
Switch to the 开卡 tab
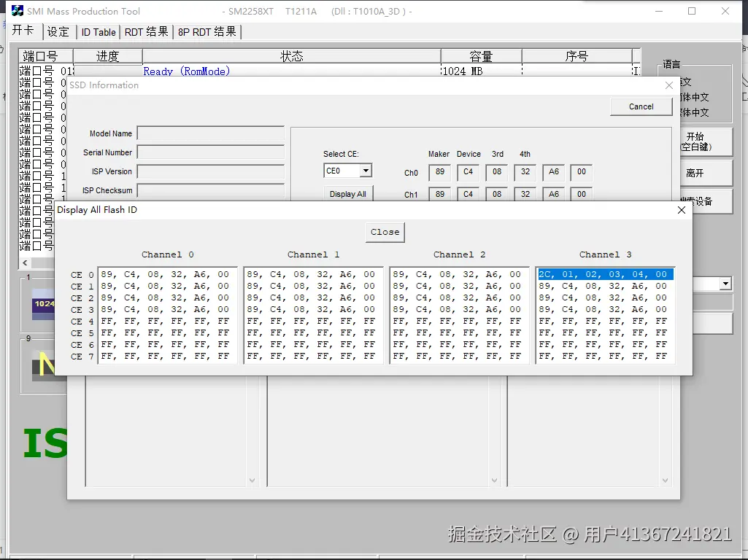pyautogui.click(x=23, y=31)
